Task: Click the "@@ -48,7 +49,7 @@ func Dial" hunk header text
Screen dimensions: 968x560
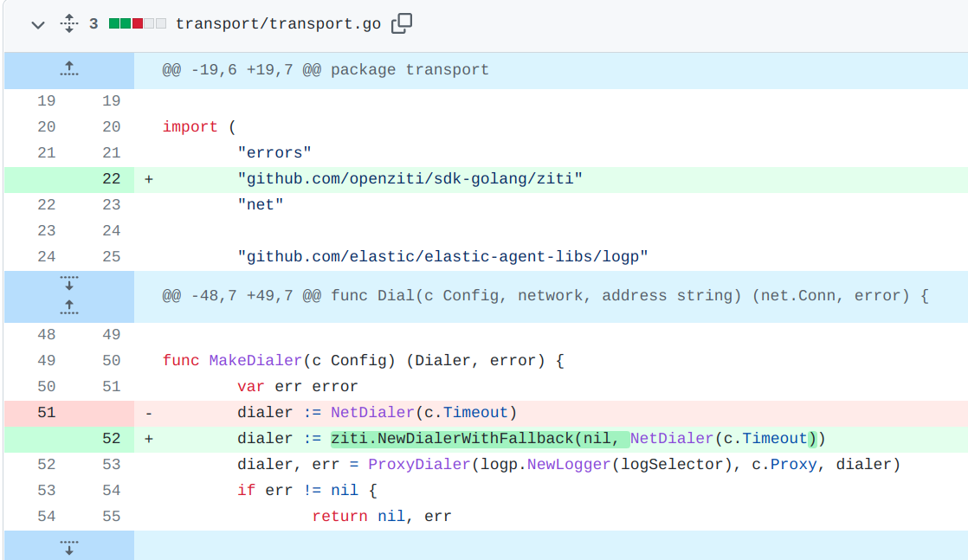Action: point(545,296)
